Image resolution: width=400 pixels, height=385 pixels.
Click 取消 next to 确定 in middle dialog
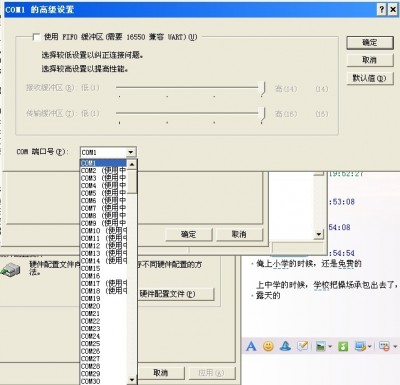click(x=239, y=234)
